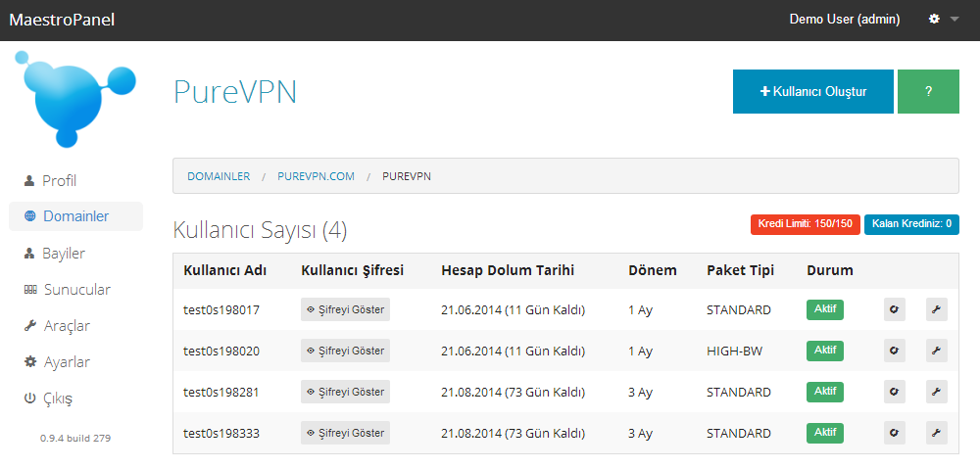Click the wrench icon for test0s198017

point(936,309)
